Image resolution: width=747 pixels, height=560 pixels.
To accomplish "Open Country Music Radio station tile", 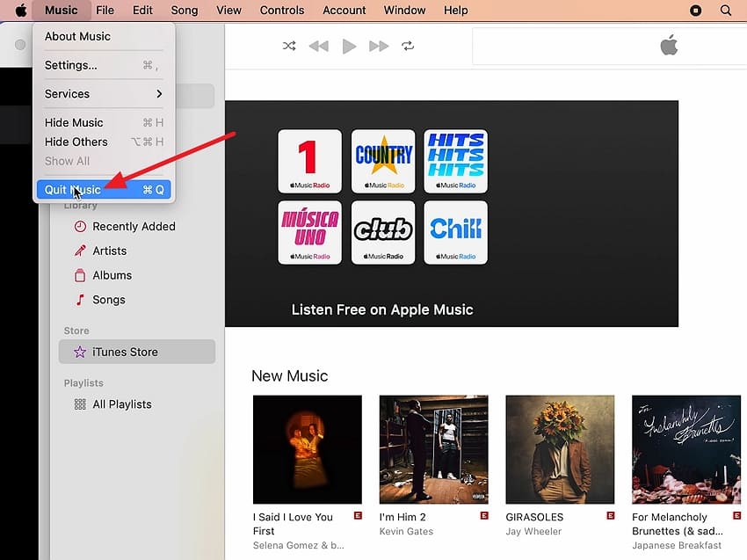I will (x=383, y=161).
